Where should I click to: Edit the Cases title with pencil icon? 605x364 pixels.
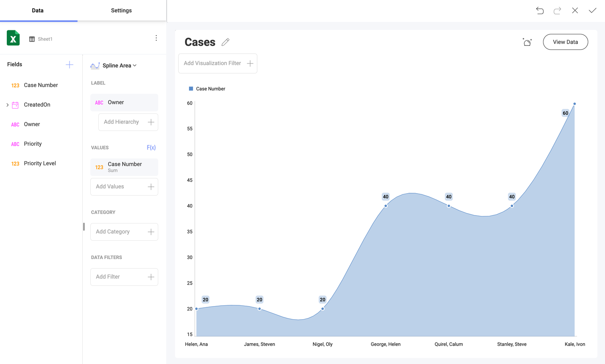point(225,42)
